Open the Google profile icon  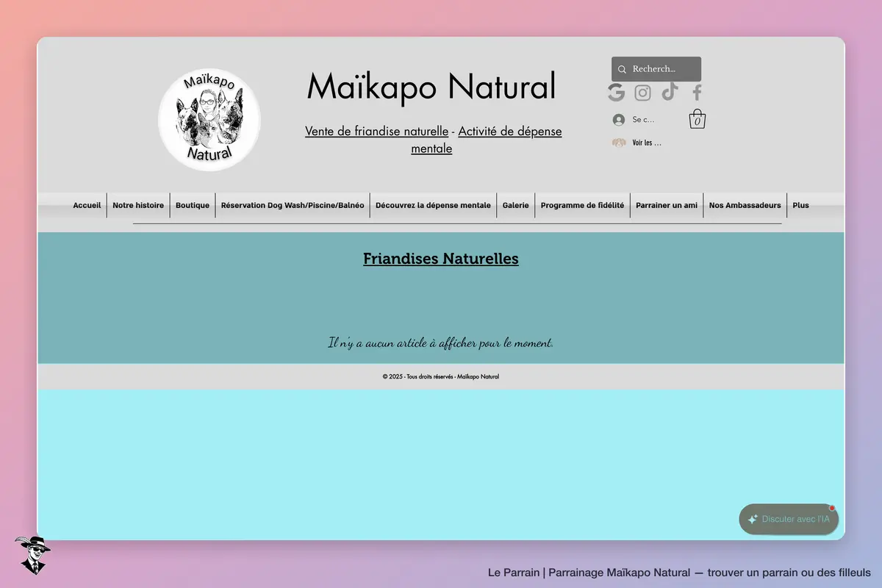(616, 93)
